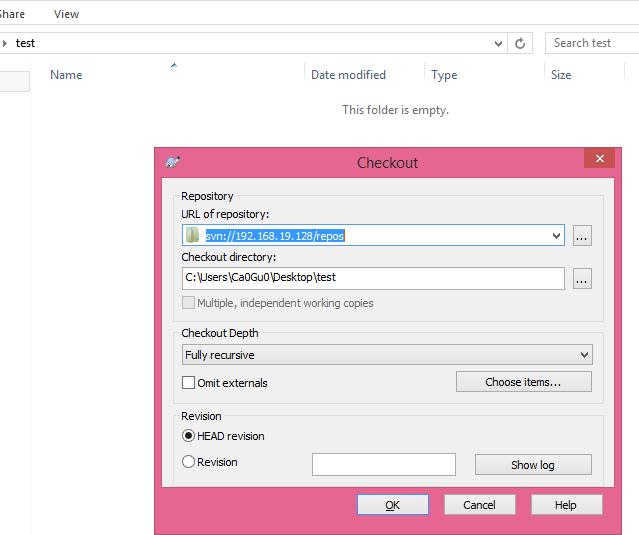The width and height of the screenshot is (639, 535).
Task: Expand the URL of repository dropdown
Action: click(x=556, y=236)
